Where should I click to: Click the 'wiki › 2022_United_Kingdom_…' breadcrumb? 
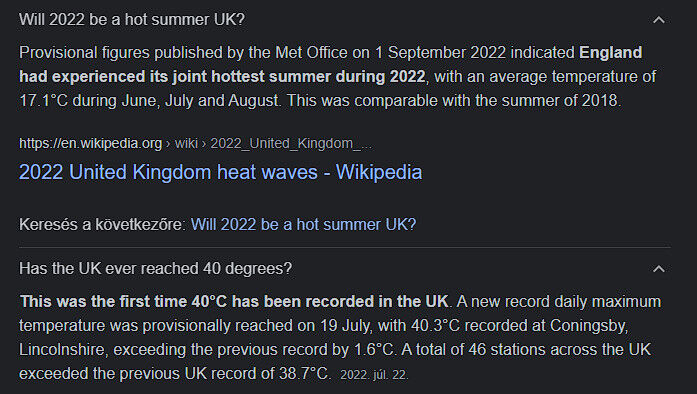click(x=273, y=143)
